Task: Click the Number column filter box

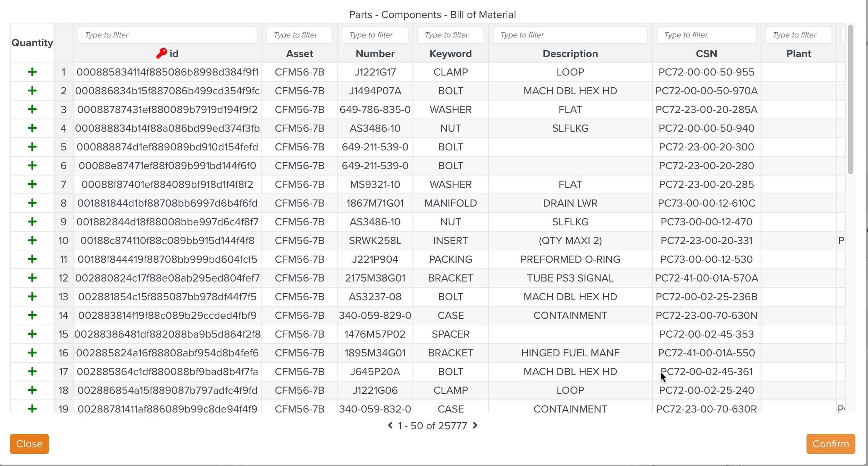Action: (x=375, y=35)
